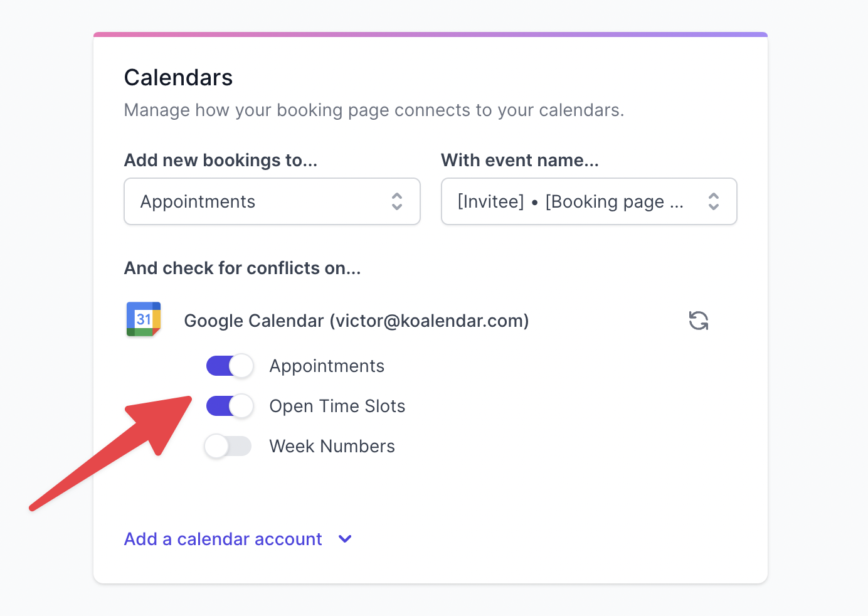
Task: Click the With event name label
Action: (x=520, y=161)
